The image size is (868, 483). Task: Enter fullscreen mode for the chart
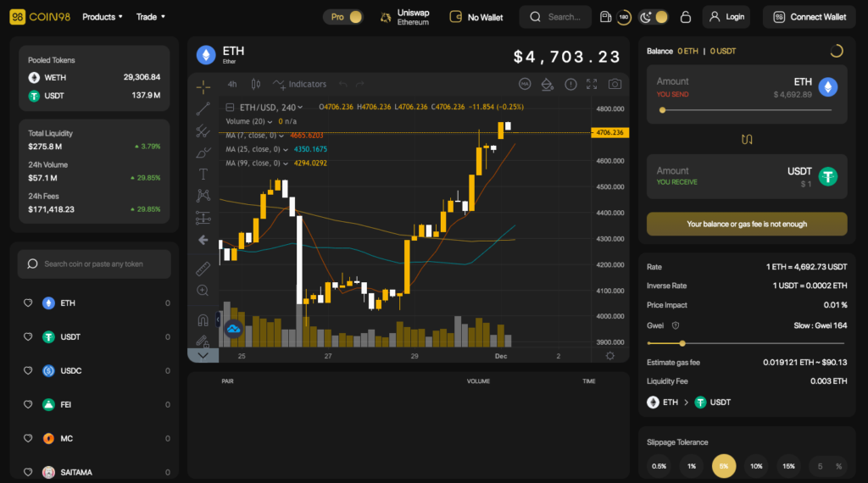tap(592, 84)
